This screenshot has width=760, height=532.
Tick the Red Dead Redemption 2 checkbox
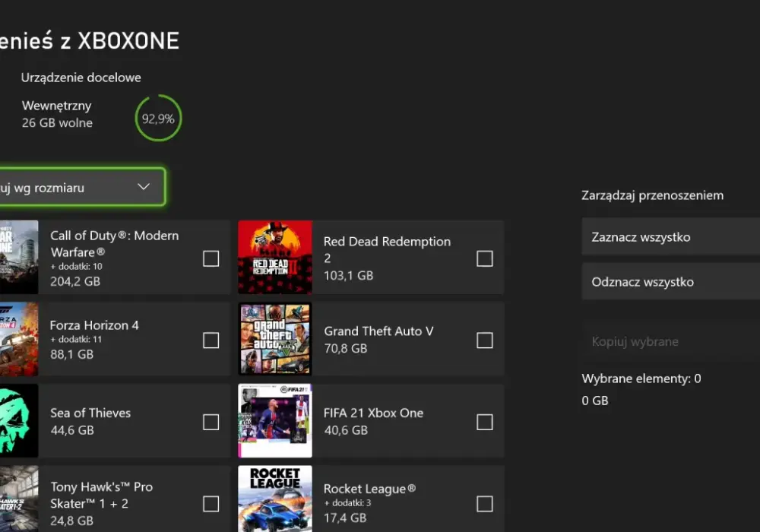click(x=485, y=258)
